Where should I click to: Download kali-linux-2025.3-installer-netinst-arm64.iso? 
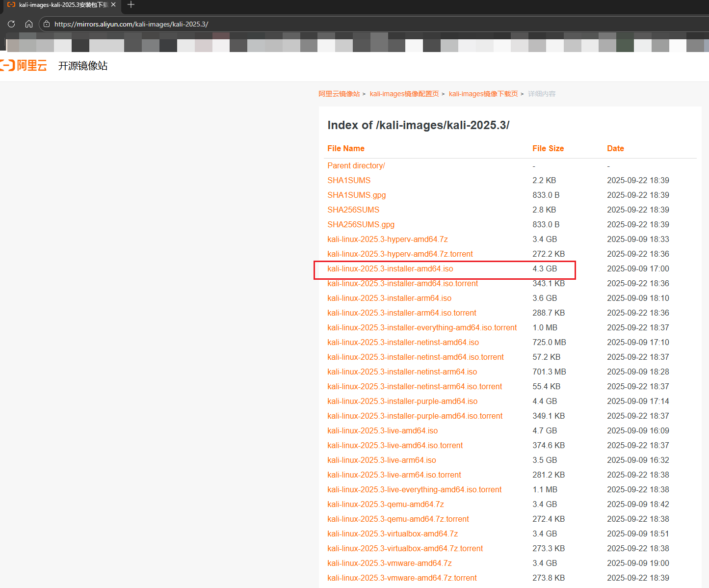pyautogui.click(x=402, y=372)
